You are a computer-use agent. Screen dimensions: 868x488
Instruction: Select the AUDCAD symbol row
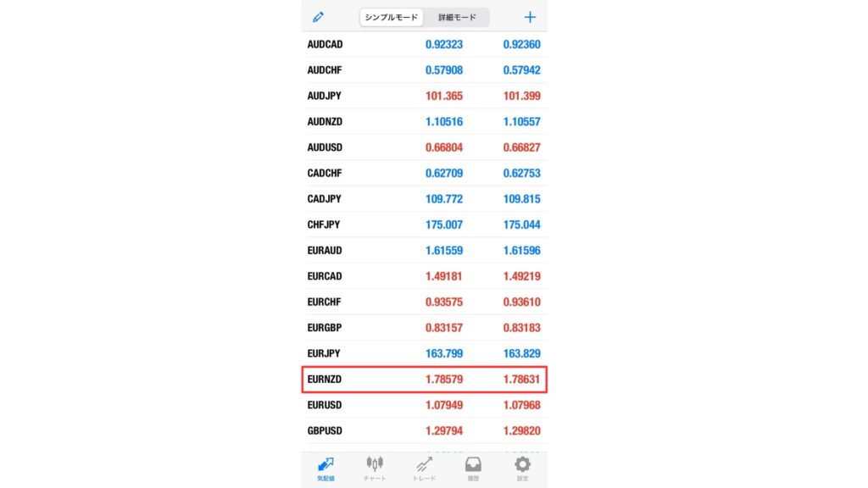(x=424, y=43)
